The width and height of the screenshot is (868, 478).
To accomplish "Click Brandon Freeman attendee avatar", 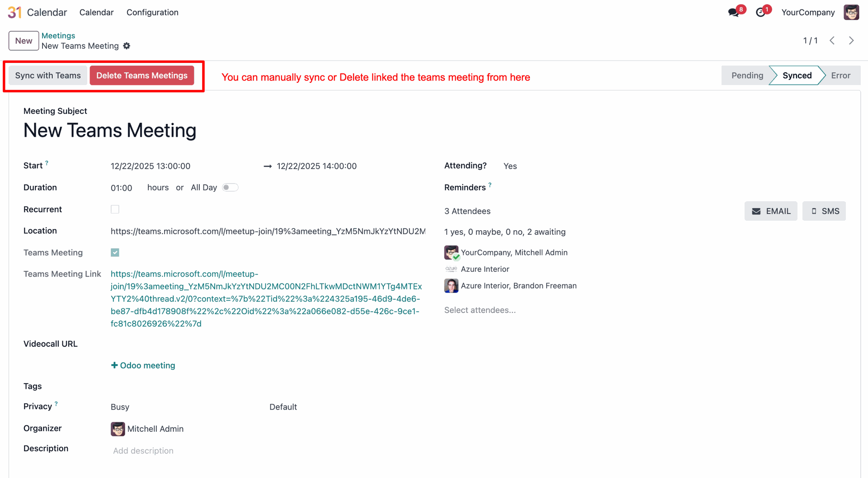I will [x=451, y=286].
